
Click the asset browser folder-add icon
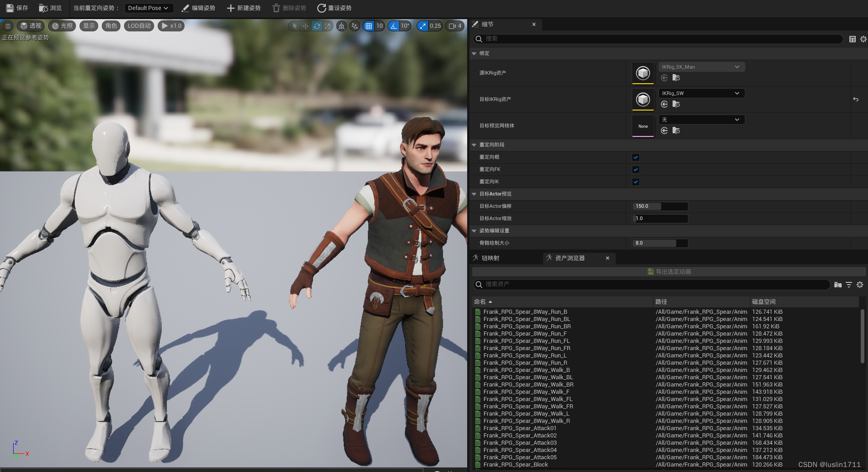coord(838,285)
